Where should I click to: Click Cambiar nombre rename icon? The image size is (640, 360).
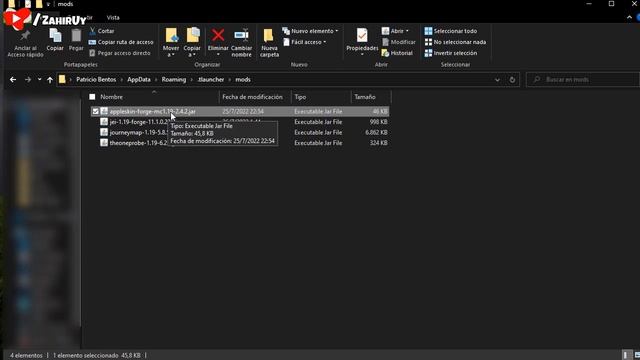click(242, 36)
